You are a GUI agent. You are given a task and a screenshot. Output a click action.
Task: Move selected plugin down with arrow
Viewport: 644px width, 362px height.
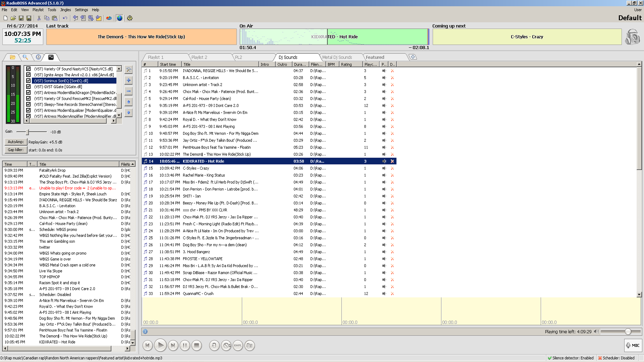[x=128, y=113]
